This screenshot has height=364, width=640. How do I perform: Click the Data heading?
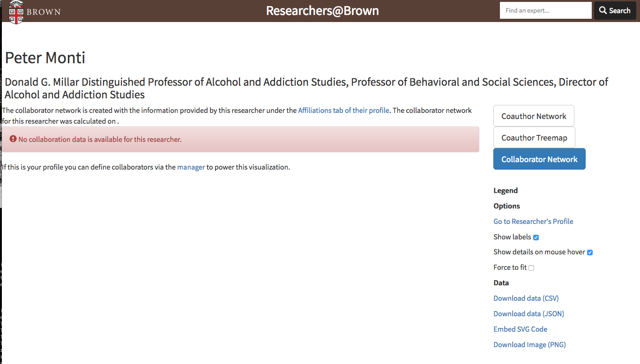[501, 283]
